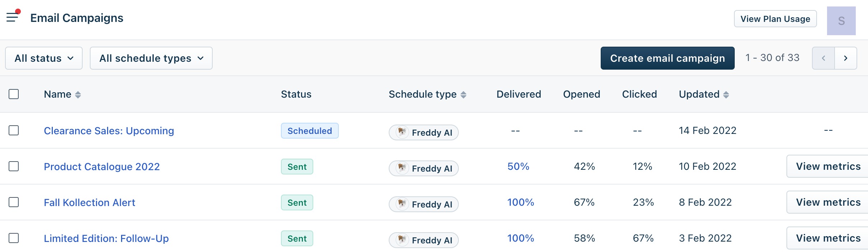
Task: View metrics for Product Catalogue 2022
Action: (828, 166)
